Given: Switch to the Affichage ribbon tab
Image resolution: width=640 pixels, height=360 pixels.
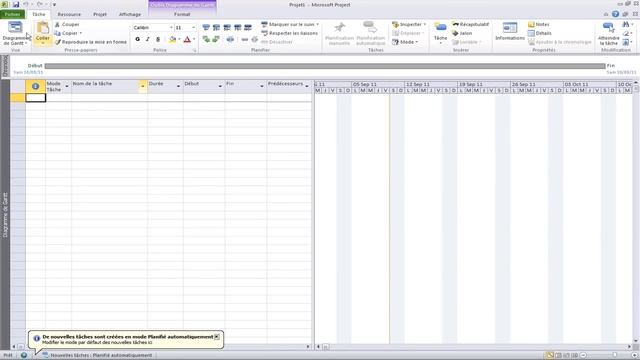Looking at the screenshot, I should (x=130, y=14).
